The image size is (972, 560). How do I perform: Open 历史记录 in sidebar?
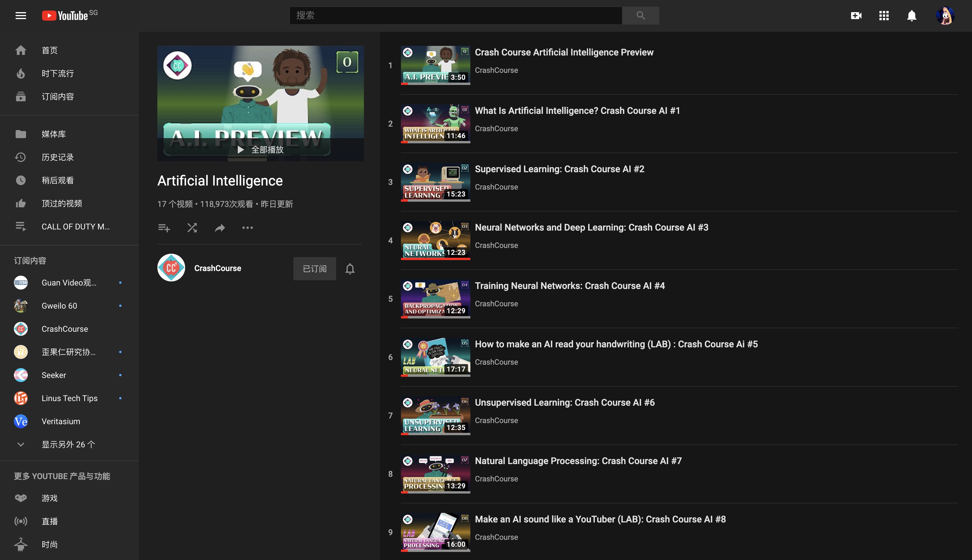pos(57,157)
